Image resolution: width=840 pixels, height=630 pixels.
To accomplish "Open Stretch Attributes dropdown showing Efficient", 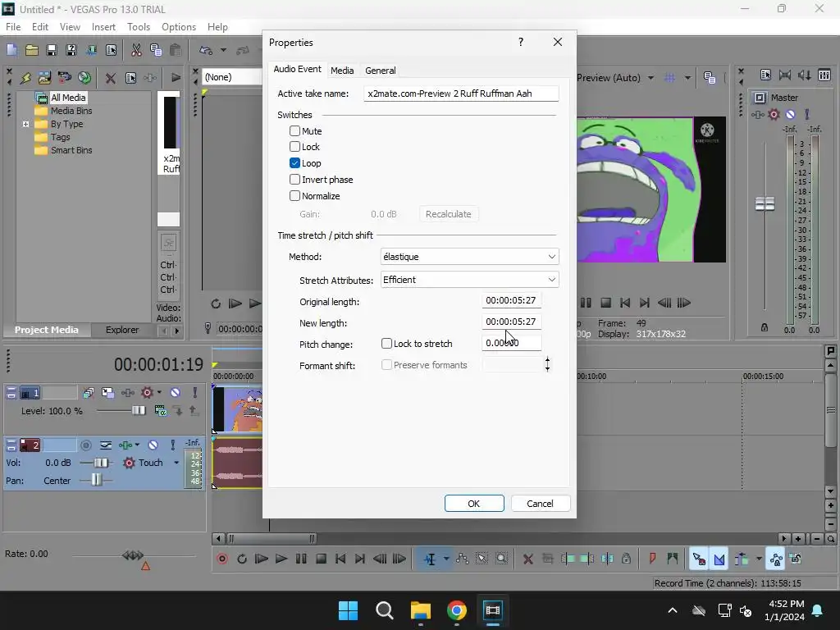I will click(469, 280).
